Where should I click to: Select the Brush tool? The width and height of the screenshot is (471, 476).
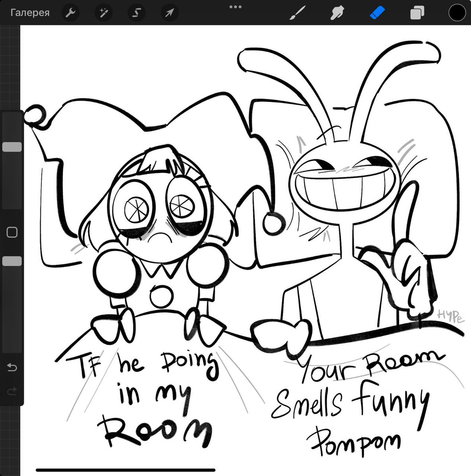tap(298, 13)
